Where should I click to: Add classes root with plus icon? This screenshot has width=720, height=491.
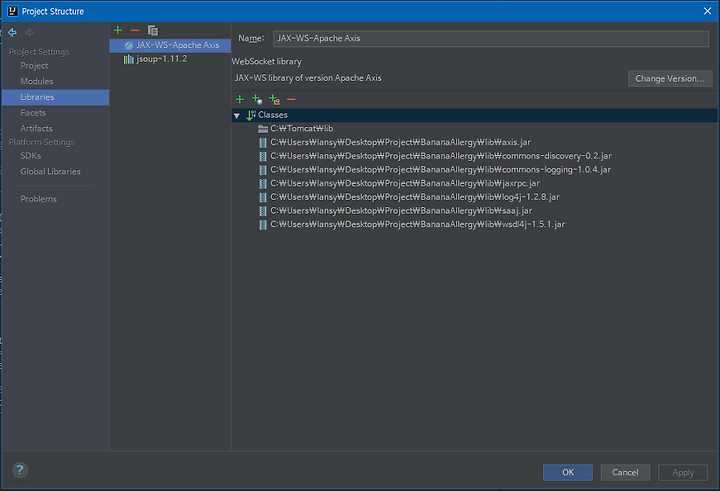pos(240,99)
